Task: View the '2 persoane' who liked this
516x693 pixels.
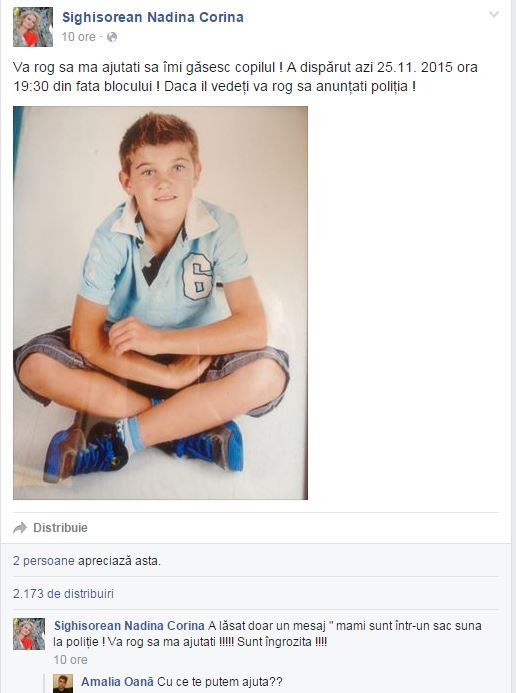Action: (x=44, y=561)
